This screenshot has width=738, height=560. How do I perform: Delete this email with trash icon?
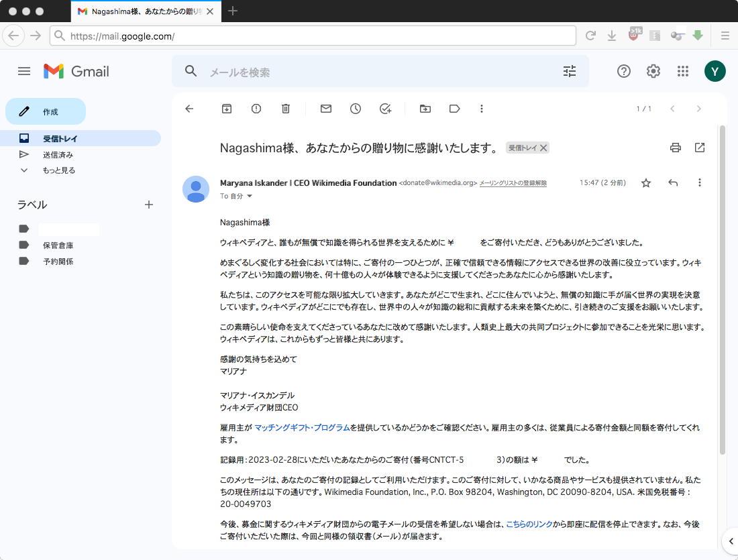pos(286,109)
